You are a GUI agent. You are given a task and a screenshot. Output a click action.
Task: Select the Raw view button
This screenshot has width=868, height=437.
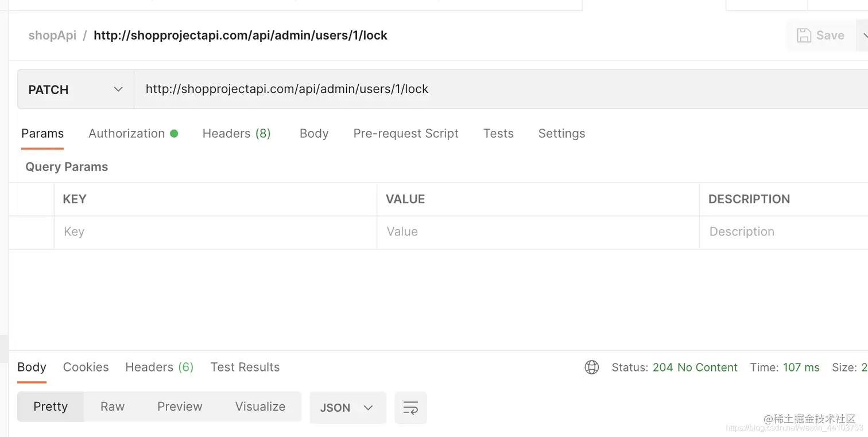pos(113,407)
